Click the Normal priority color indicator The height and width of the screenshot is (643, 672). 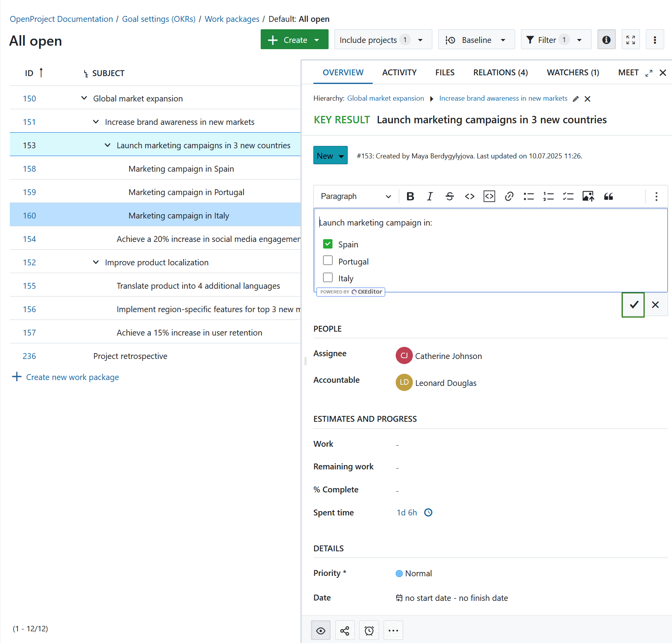pos(399,573)
